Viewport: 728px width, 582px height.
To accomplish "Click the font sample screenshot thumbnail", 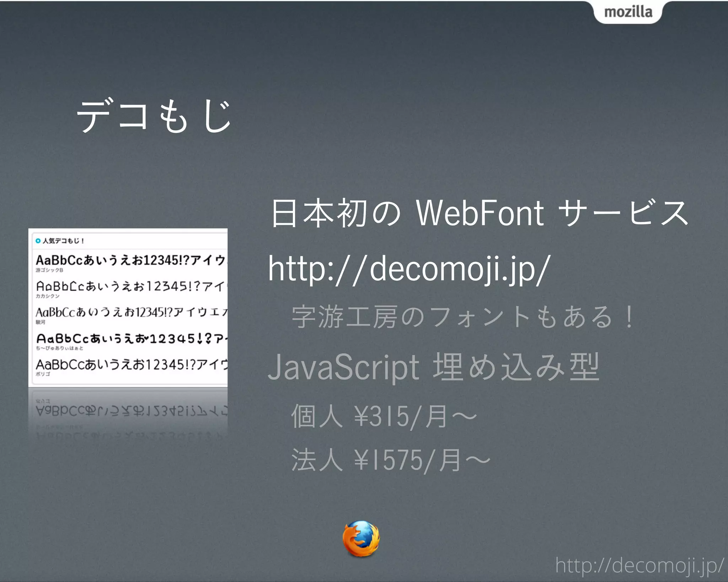I will pyautogui.click(x=128, y=308).
